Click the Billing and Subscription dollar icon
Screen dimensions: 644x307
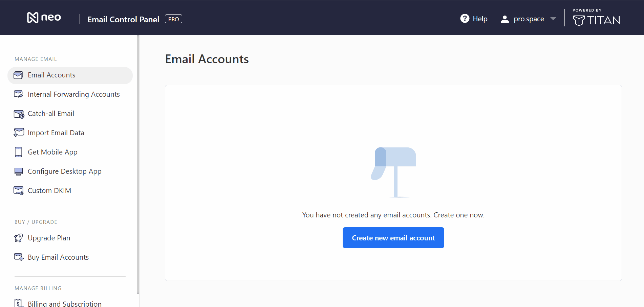tap(18, 303)
